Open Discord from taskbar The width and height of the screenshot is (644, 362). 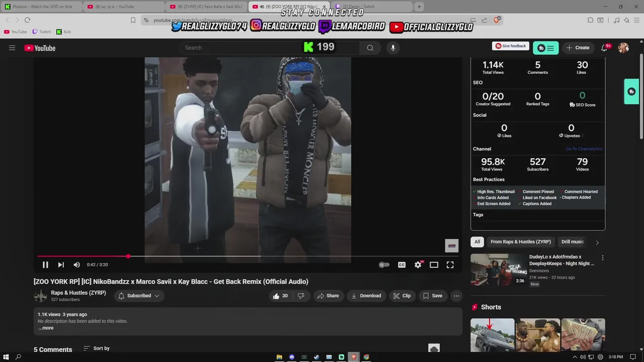[x=292, y=357]
